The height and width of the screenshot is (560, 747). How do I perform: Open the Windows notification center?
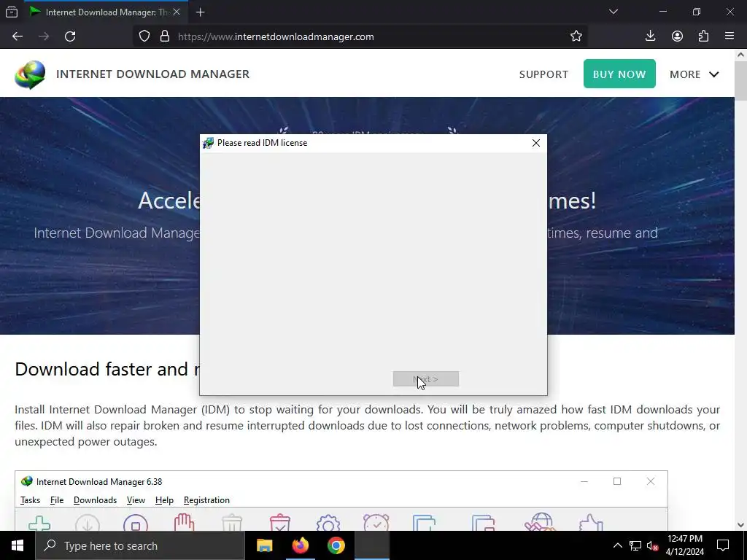click(723, 545)
